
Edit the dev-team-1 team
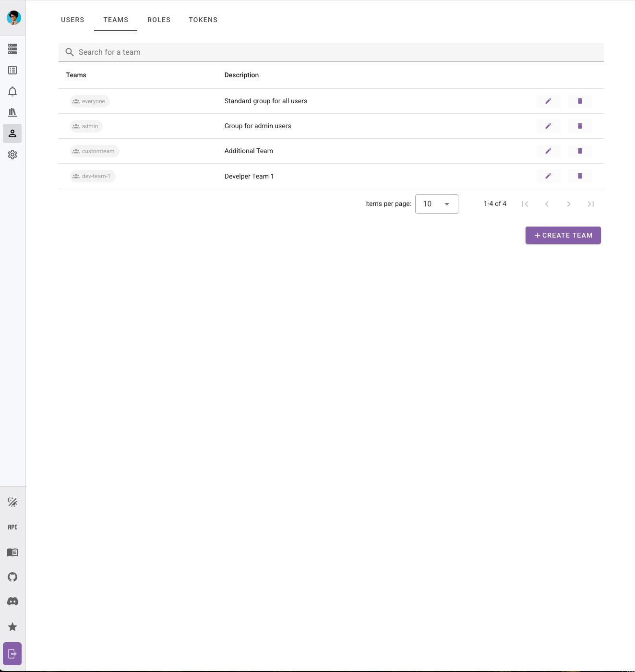click(x=548, y=176)
